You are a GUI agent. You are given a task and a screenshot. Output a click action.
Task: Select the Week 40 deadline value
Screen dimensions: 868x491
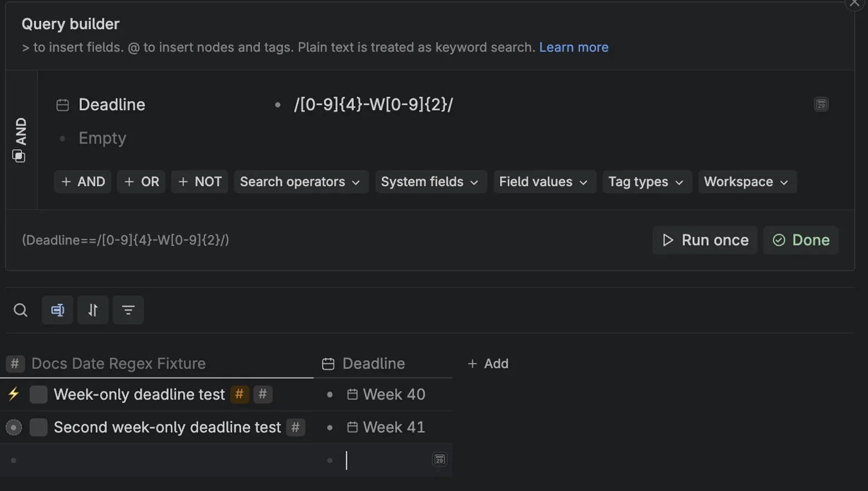point(394,394)
